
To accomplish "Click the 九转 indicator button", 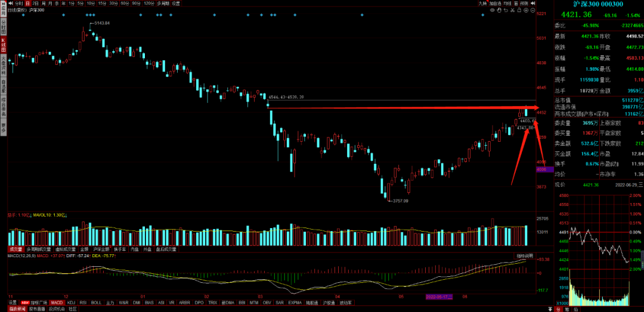I will point(483,4).
